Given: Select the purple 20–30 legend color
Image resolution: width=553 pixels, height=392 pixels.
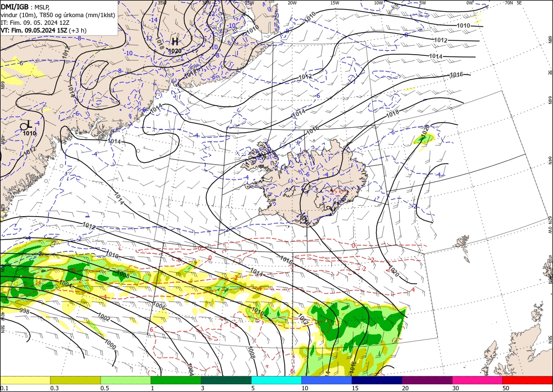Looking at the screenshot, I should point(427,380).
